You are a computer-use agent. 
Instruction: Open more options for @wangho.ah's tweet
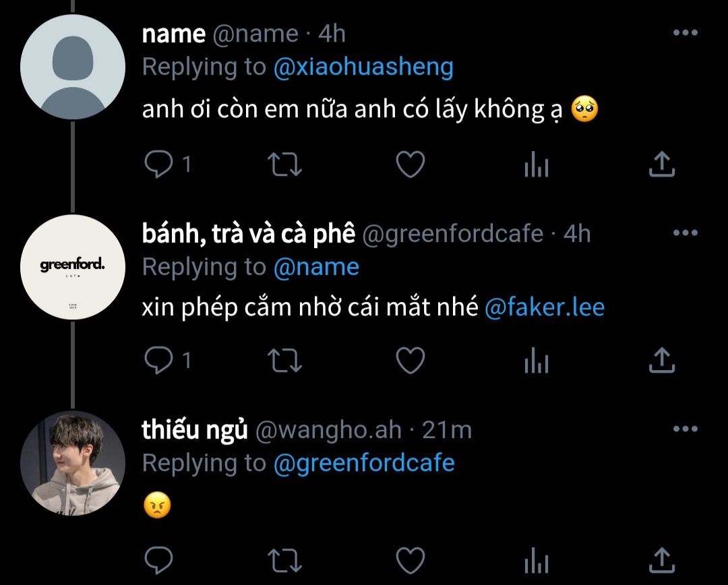click(686, 429)
